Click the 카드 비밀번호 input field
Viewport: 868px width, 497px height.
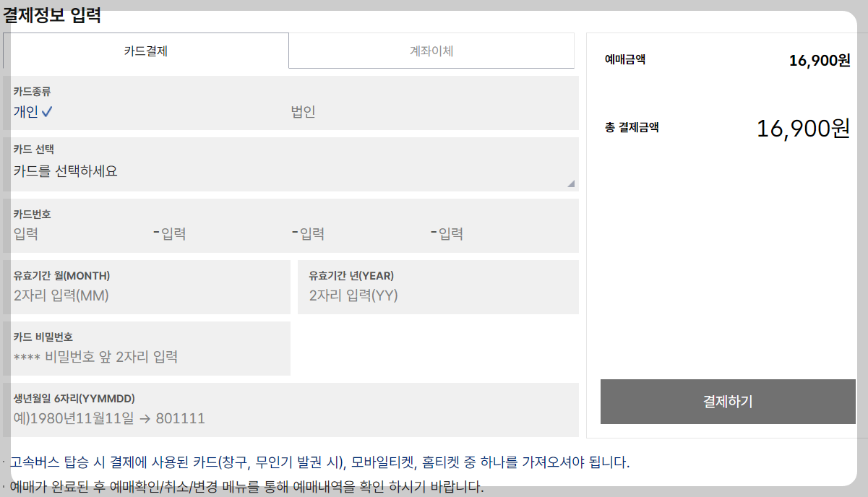coord(145,355)
